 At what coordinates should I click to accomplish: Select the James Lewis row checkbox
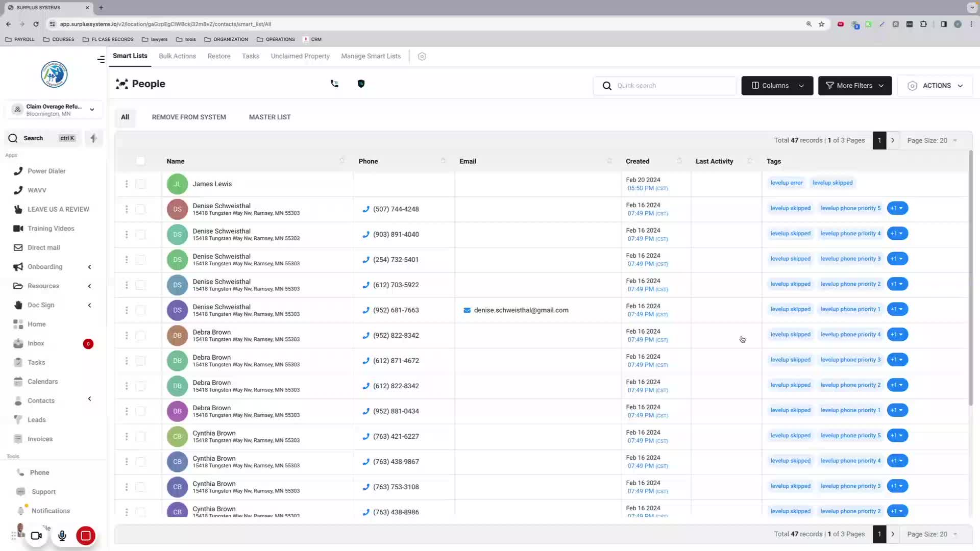[140, 184]
